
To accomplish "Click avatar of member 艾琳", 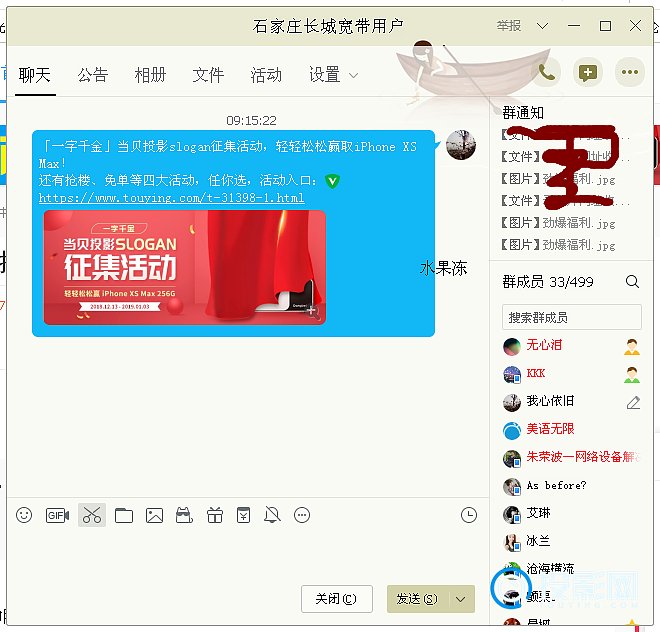I will [512, 514].
